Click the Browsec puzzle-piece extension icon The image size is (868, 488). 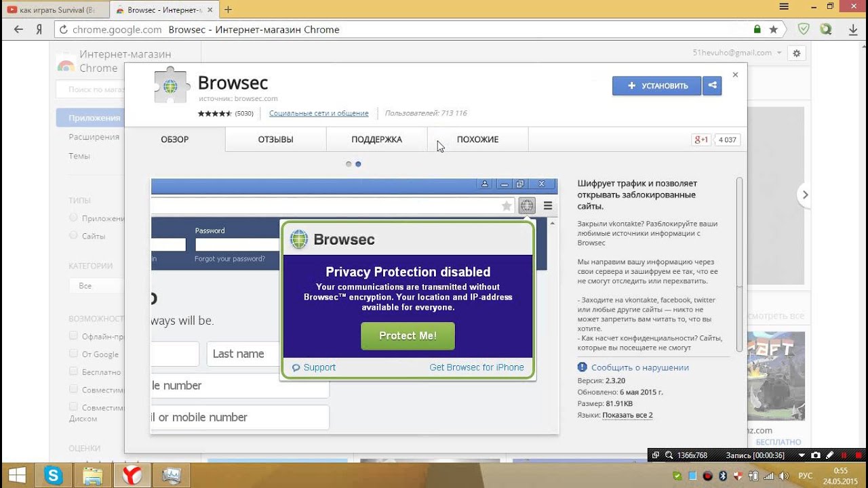pyautogui.click(x=170, y=85)
